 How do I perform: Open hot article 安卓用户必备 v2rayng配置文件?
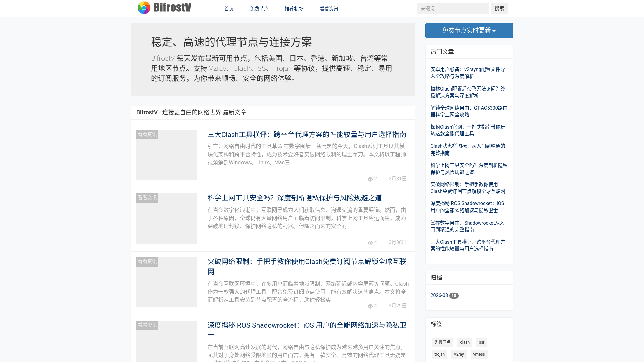click(468, 73)
